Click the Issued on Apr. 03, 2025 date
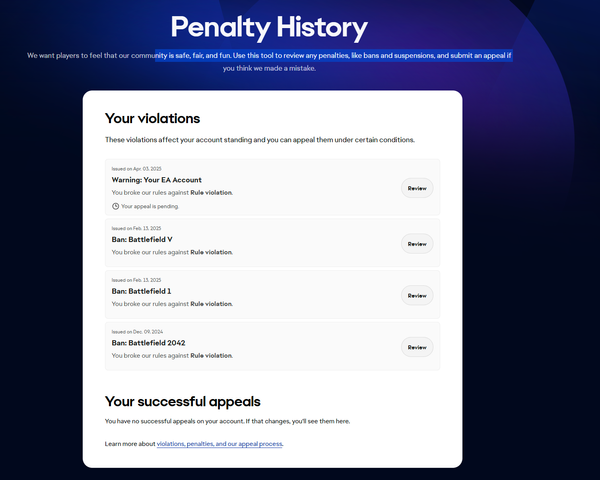Screen dimensions: 600x480 click(137, 168)
